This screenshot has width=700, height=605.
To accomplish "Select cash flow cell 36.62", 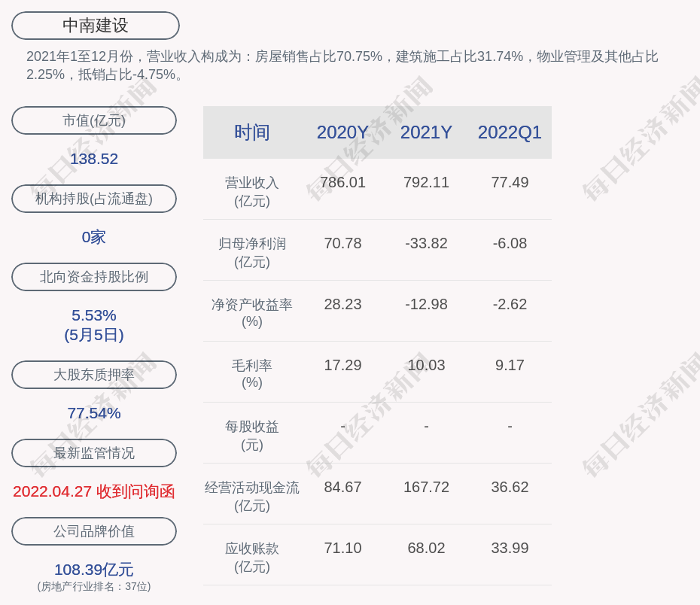I will click(510, 487).
